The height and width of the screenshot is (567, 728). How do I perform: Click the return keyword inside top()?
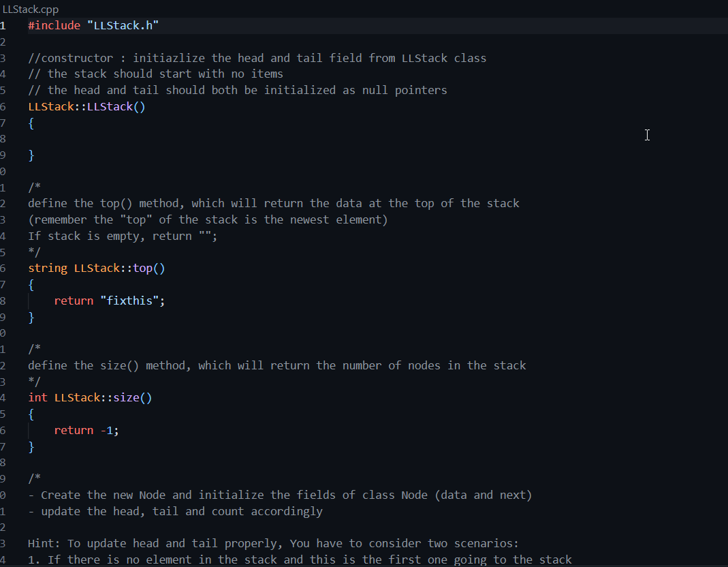click(x=74, y=300)
